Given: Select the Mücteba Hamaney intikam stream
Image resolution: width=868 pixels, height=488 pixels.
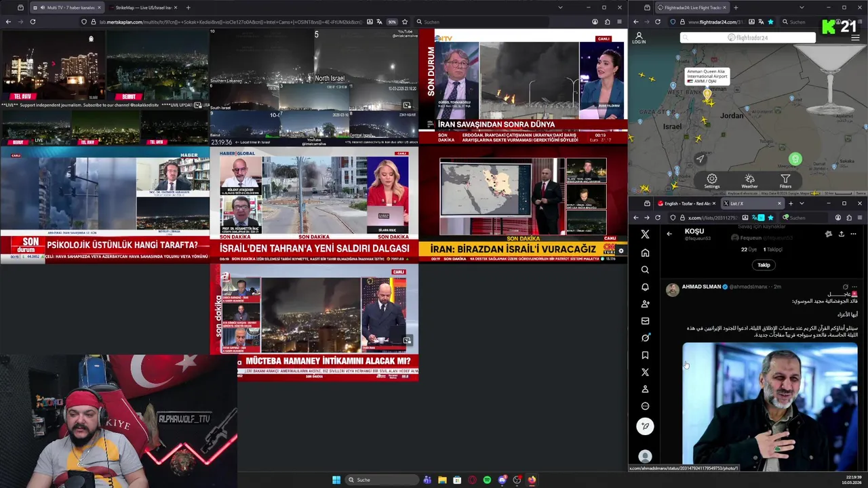Looking at the screenshot, I should [314, 322].
